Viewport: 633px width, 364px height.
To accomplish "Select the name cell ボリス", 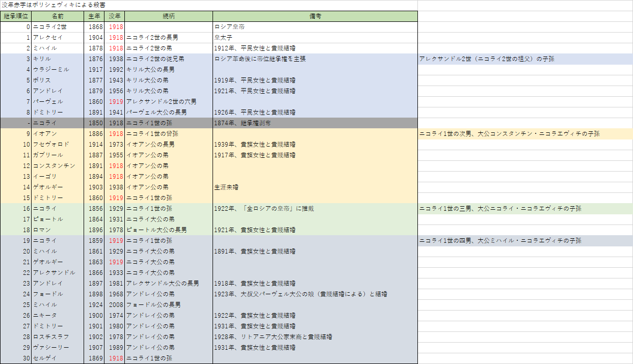I will pyautogui.click(x=58, y=80).
